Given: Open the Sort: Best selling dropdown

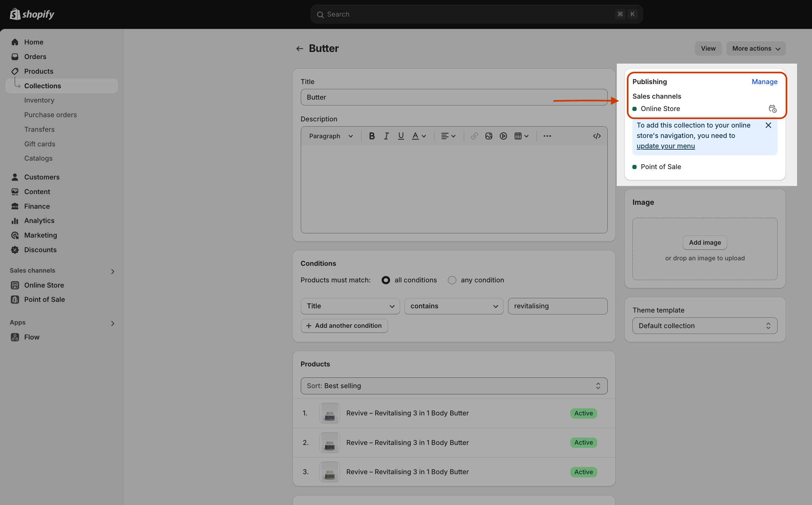Looking at the screenshot, I should [454, 386].
